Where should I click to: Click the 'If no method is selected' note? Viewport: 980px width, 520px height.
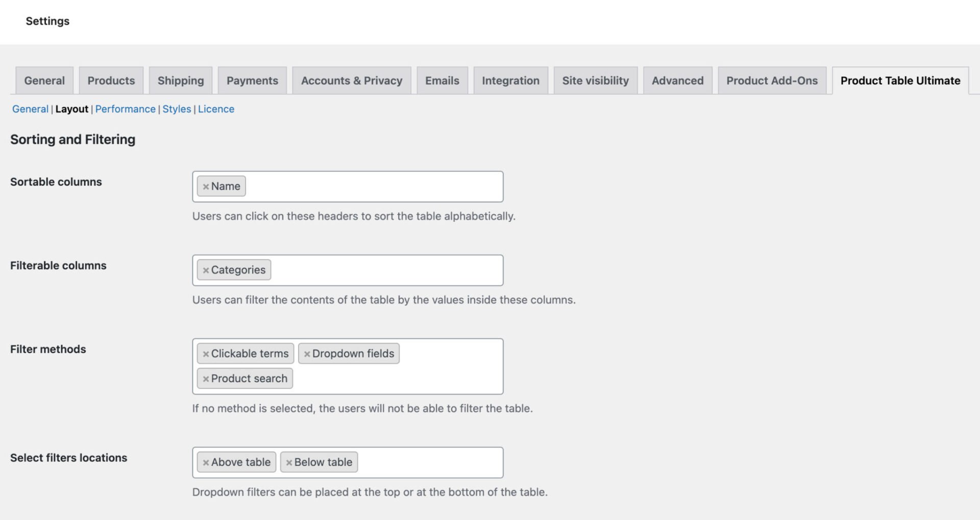(x=362, y=409)
